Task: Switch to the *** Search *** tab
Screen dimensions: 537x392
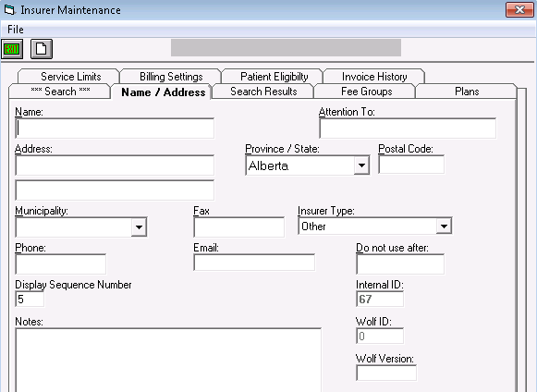Action: pyautogui.click(x=60, y=92)
